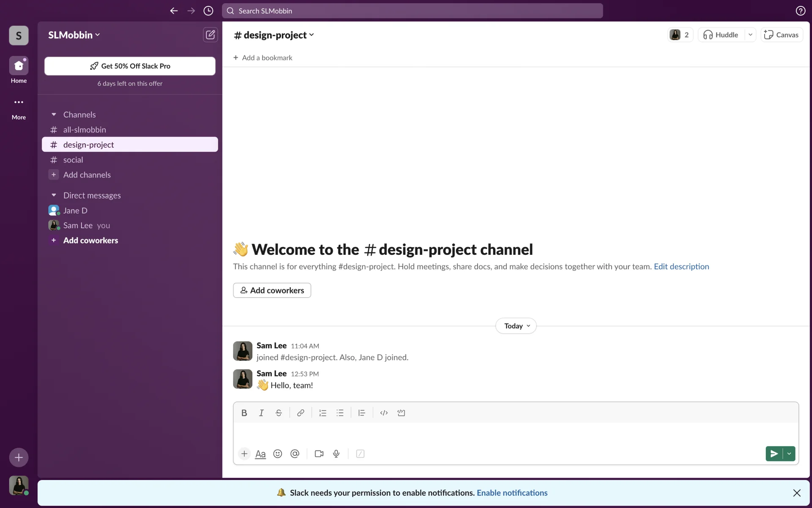Click the mention someone @ icon

pyautogui.click(x=295, y=454)
